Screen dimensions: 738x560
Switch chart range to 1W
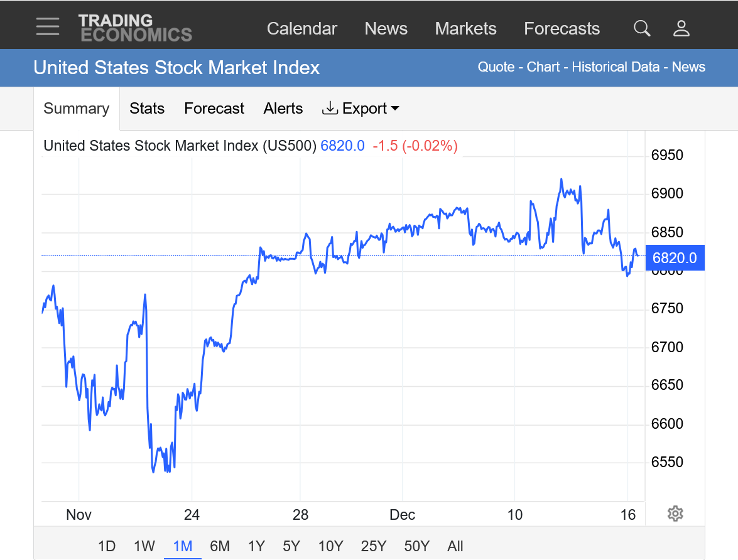click(144, 546)
